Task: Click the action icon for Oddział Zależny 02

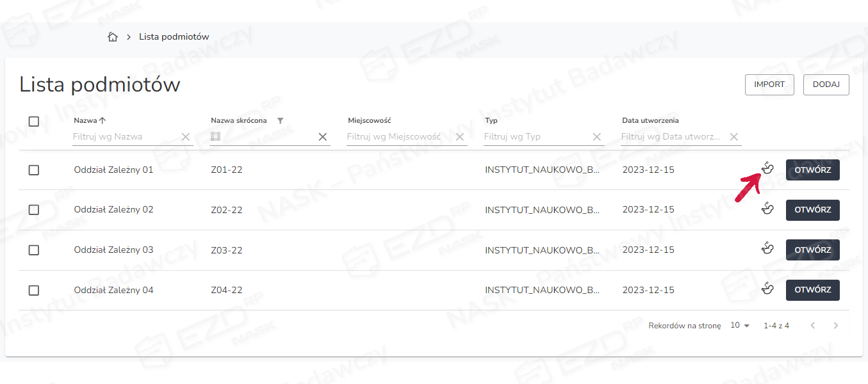Action: coord(767,209)
